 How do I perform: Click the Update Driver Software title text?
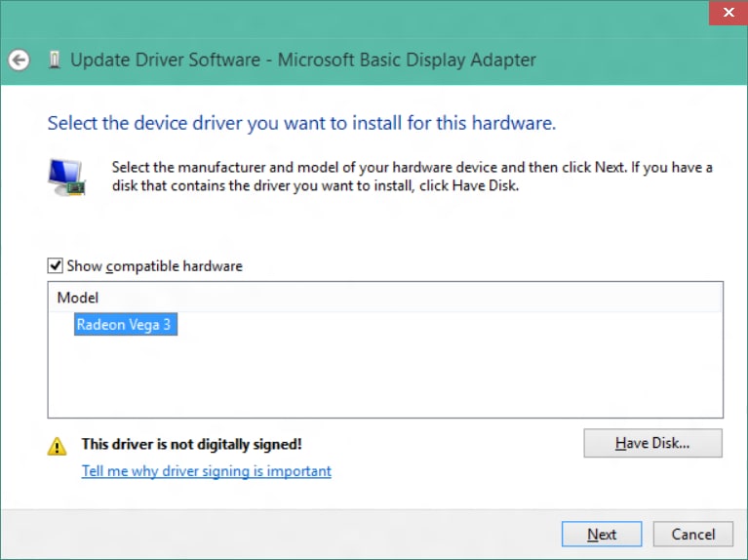click(x=303, y=60)
